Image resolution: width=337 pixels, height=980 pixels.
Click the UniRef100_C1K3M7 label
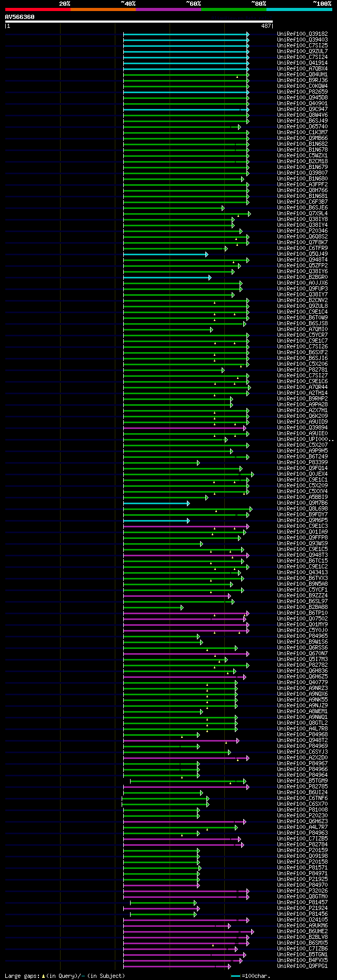302,132
